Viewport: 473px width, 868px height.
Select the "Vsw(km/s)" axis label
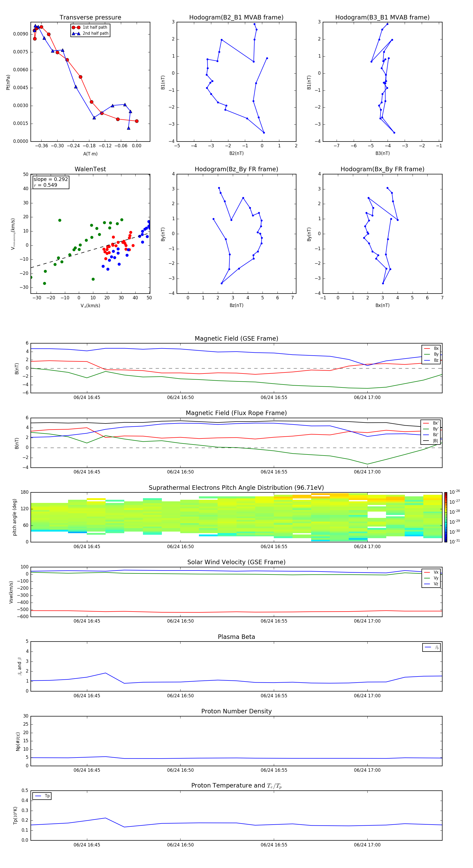coord(11,592)
